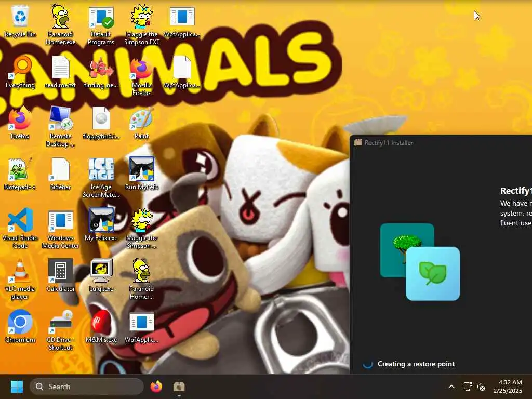Click the muted volume tray icon

point(481,387)
